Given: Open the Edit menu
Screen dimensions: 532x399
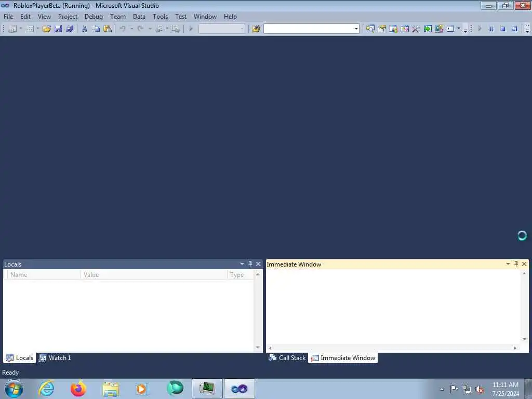Looking at the screenshot, I should [x=25, y=16].
